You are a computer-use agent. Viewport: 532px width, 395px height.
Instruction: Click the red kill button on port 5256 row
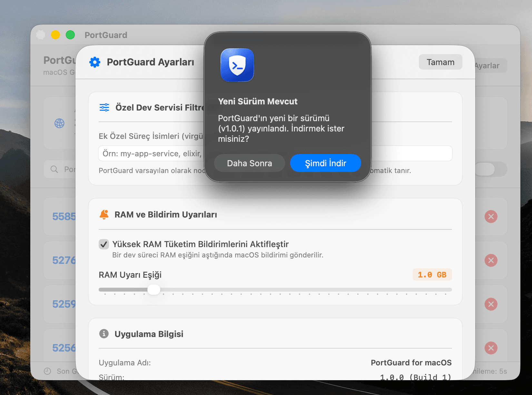[x=491, y=348]
